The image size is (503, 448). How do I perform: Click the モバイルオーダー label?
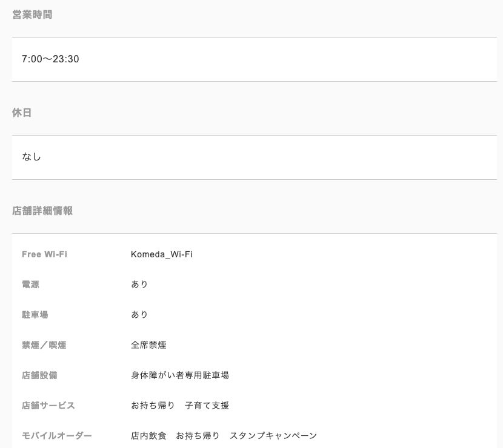(57, 436)
